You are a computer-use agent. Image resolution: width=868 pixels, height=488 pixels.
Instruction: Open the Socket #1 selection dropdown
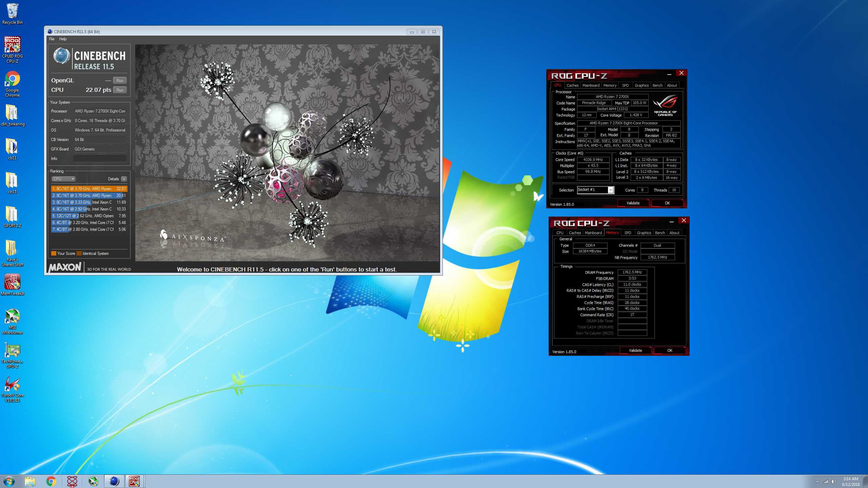click(595, 190)
